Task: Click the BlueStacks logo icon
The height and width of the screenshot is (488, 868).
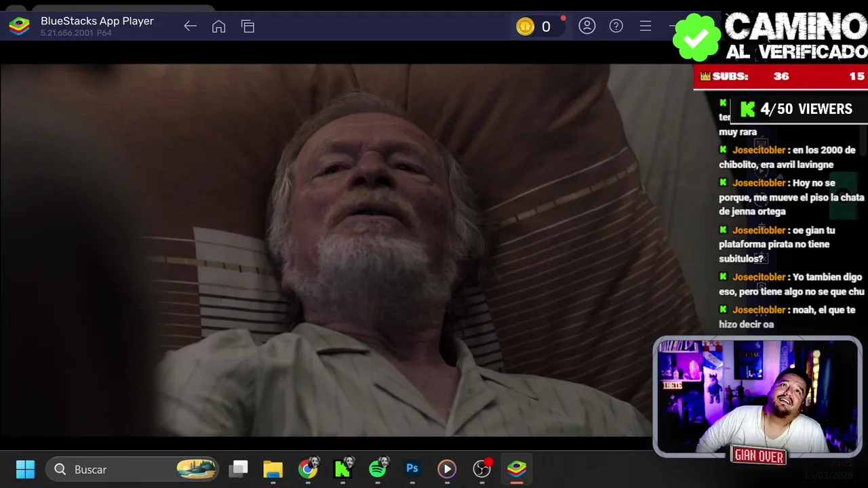Action: point(19,26)
